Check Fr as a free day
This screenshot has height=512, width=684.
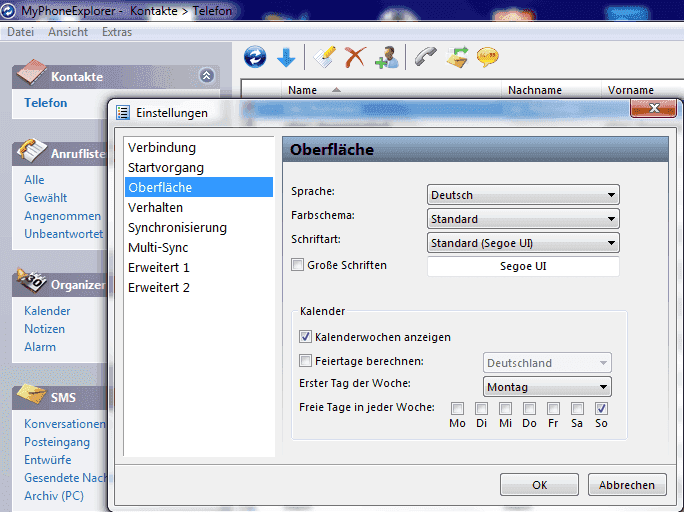pyautogui.click(x=553, y=409)
